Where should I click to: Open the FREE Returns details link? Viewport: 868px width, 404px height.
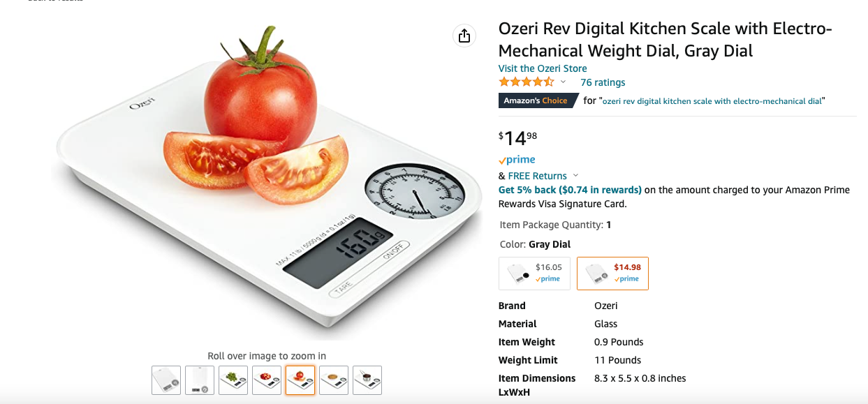coord(537,176)
